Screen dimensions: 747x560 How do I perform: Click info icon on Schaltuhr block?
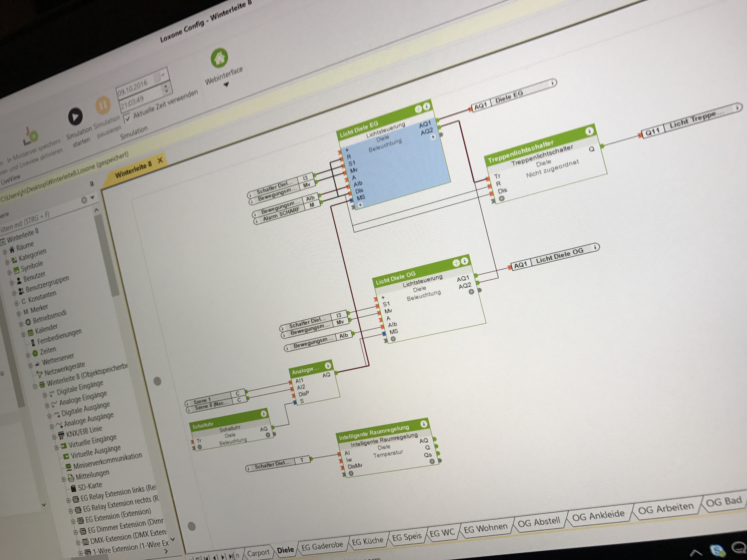click(264, 414)
